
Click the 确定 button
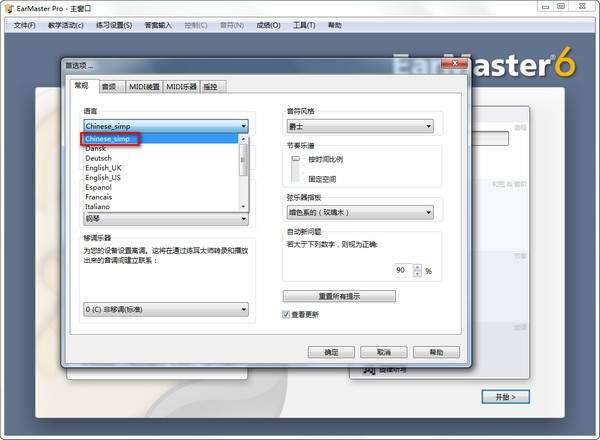pyautogui.click(x=331, y=352)
